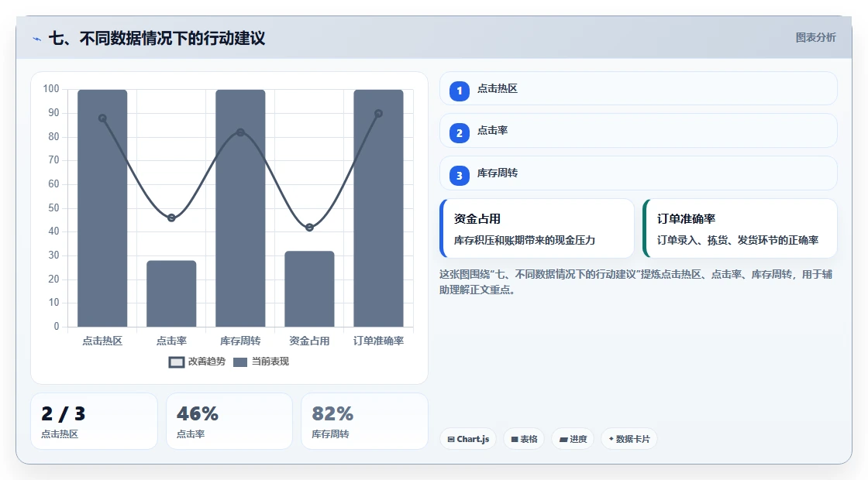Screen dimensions: 868x480
Task: Click the 订单准确率 bar in chart
Action: point(379,208)
